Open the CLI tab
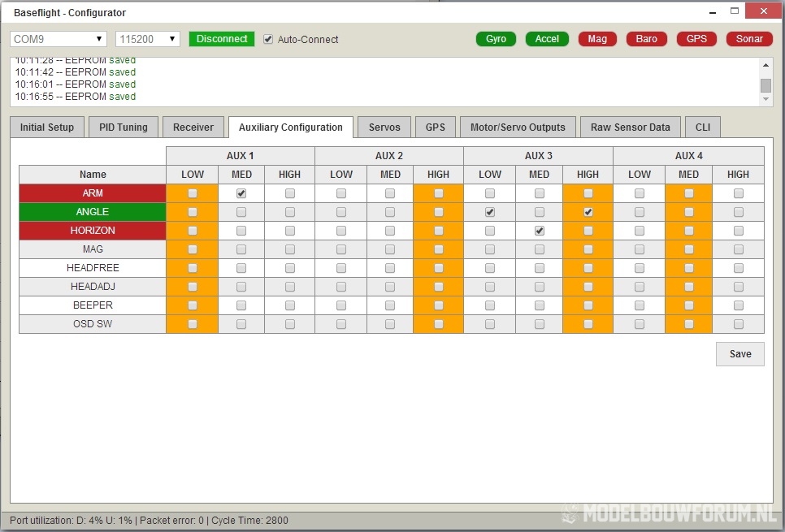Viewport: 785px width, 532px height. (x=703, y=128)
